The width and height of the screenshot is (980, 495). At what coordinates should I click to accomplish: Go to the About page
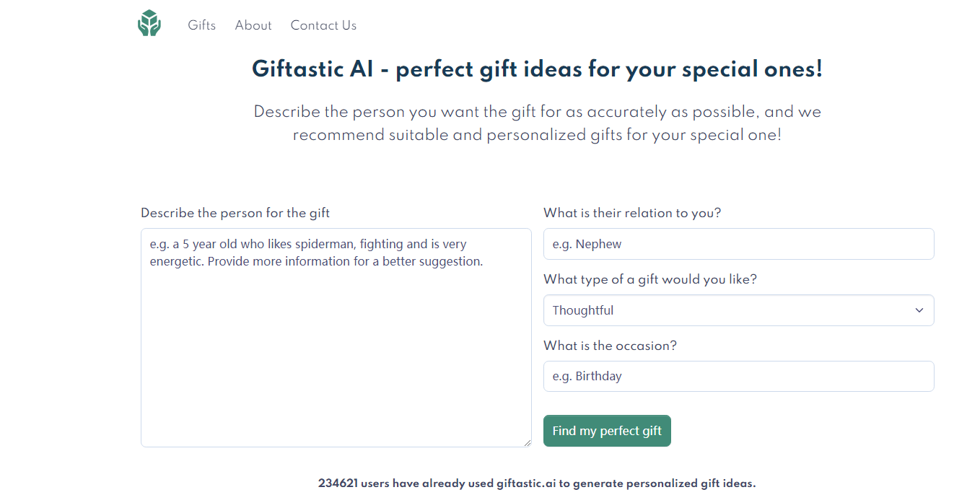(x=253, y=25)
